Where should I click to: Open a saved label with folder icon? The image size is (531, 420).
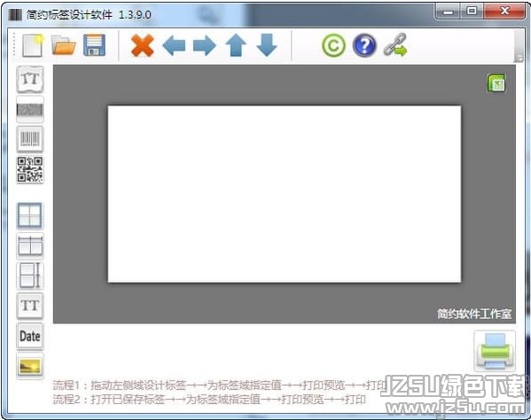(63, 45)
